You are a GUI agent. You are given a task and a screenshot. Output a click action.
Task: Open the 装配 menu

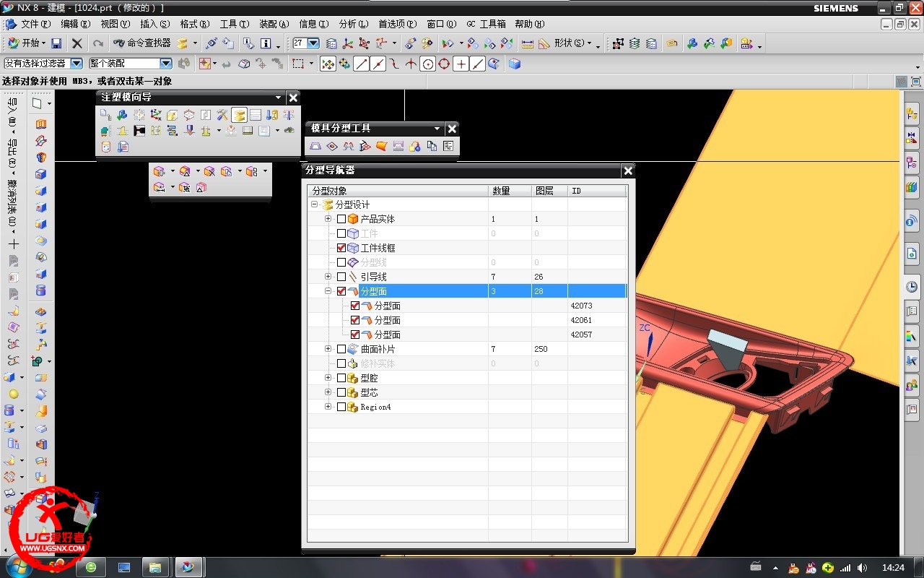pos(274,25)
